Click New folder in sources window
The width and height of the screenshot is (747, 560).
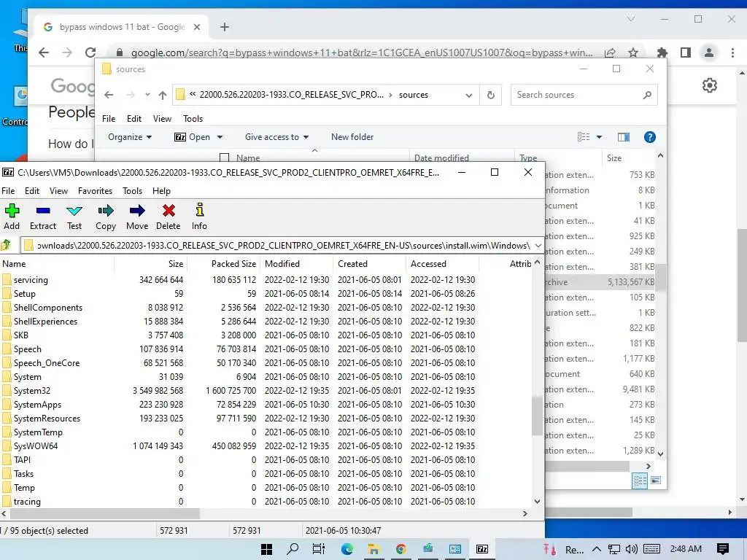(352, 137)
